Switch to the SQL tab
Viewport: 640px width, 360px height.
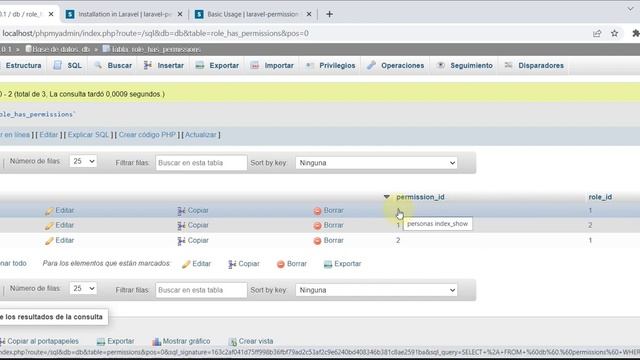coord(68,65)
